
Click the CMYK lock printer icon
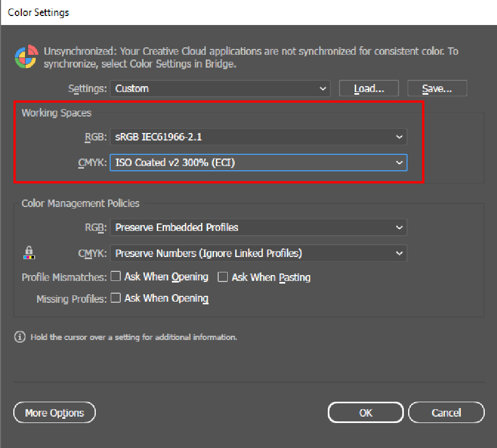29,252
